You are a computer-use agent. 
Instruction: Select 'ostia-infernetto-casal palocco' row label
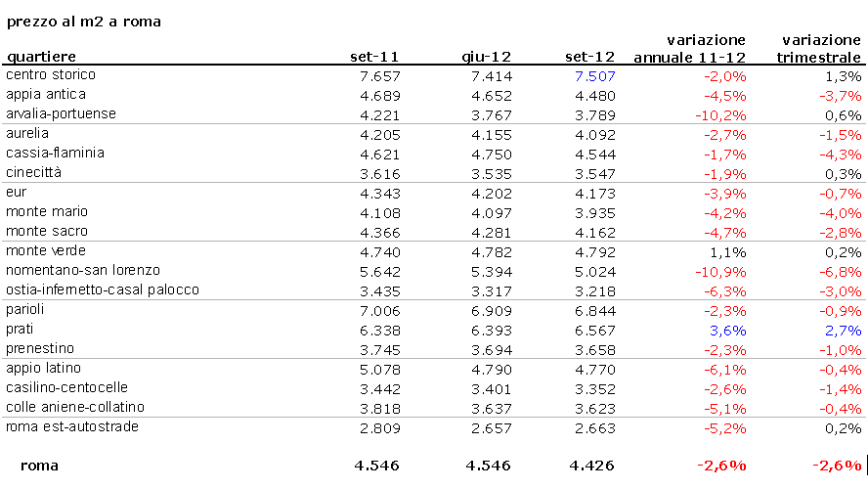[103, 290]
